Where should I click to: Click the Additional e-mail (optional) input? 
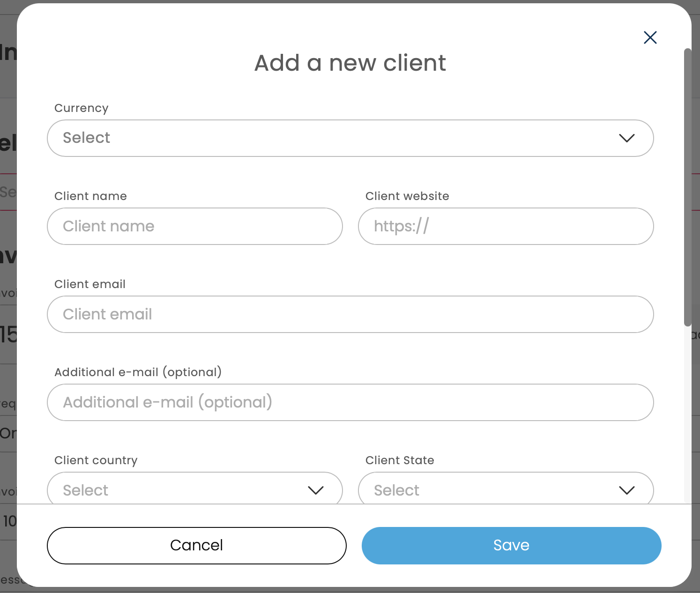coord(350,402)
